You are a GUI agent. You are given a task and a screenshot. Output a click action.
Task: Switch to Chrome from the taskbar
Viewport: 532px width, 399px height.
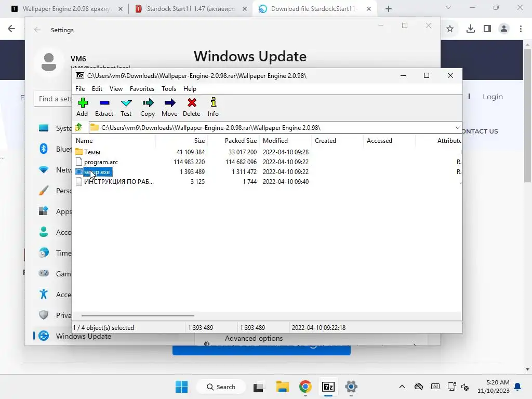(305, 387)
